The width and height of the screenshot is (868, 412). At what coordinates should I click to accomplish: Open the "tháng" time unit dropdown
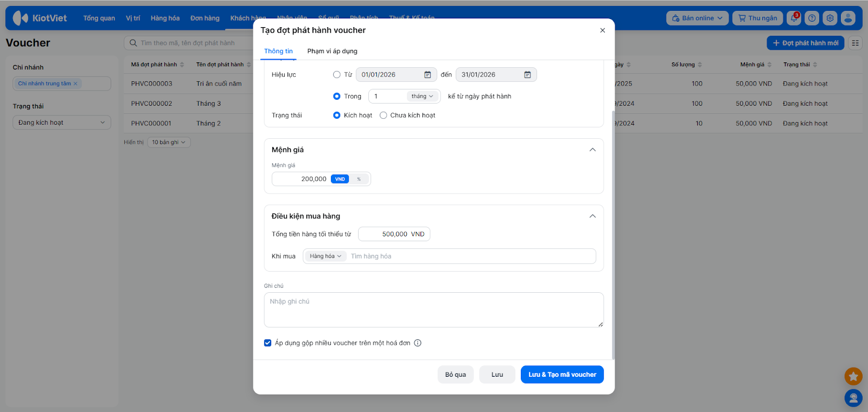pos(422,96)
